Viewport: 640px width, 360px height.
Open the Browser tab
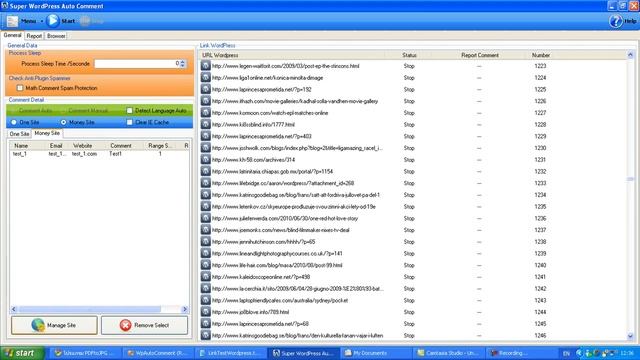56,36
